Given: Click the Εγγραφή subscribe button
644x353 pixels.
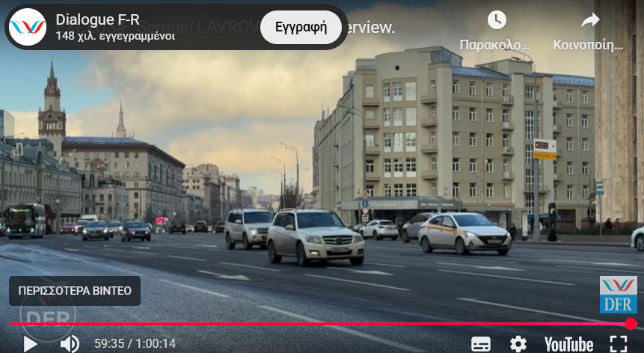Looking at the screenshot, I should point(301,28).
